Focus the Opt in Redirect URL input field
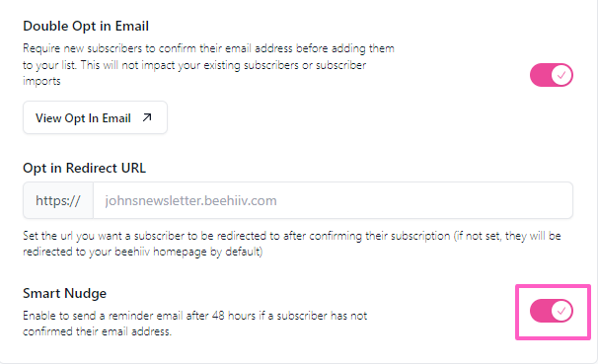Screen dimensions: 598x364 click(333, 200)
